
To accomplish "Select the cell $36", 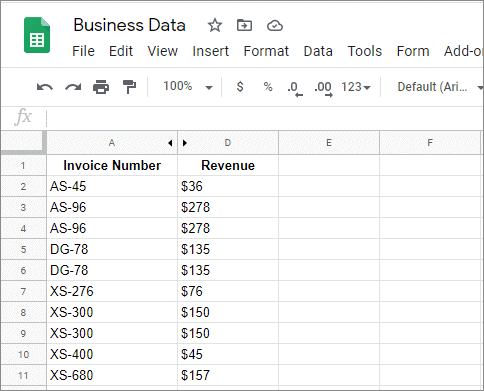I will click(x=228, y=186).
